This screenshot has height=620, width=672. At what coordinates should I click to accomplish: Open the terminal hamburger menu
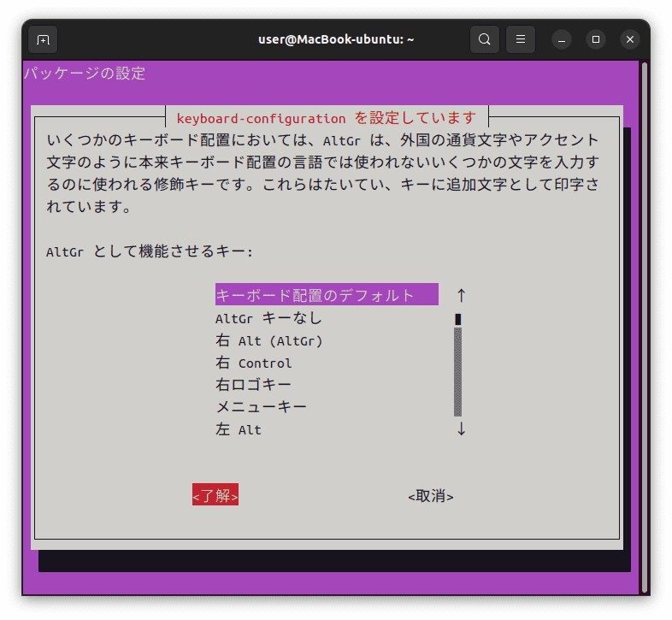click(x=521, y=39)
